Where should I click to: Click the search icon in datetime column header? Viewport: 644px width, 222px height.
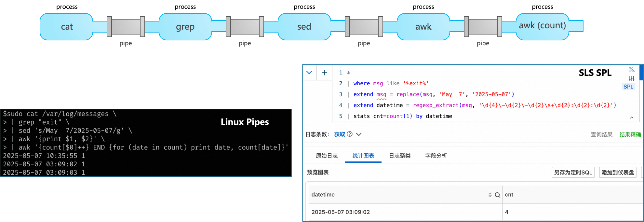(x=497, y=195)
